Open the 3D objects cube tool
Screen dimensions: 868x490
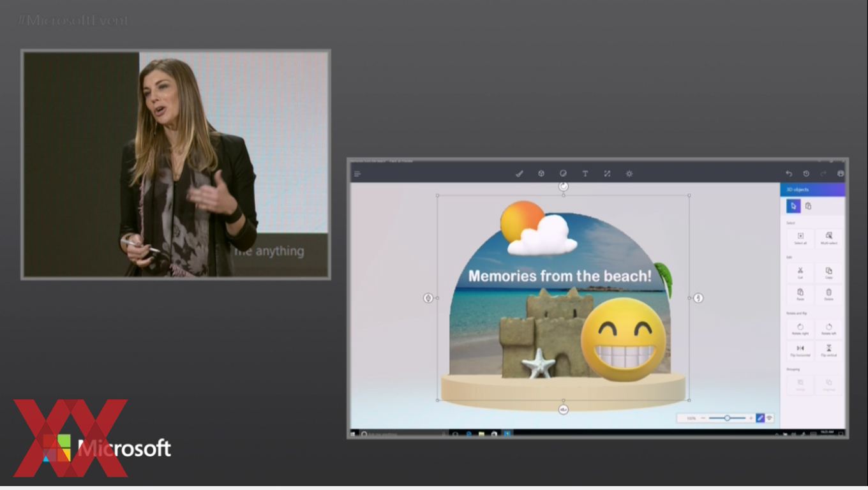(541, 174)
